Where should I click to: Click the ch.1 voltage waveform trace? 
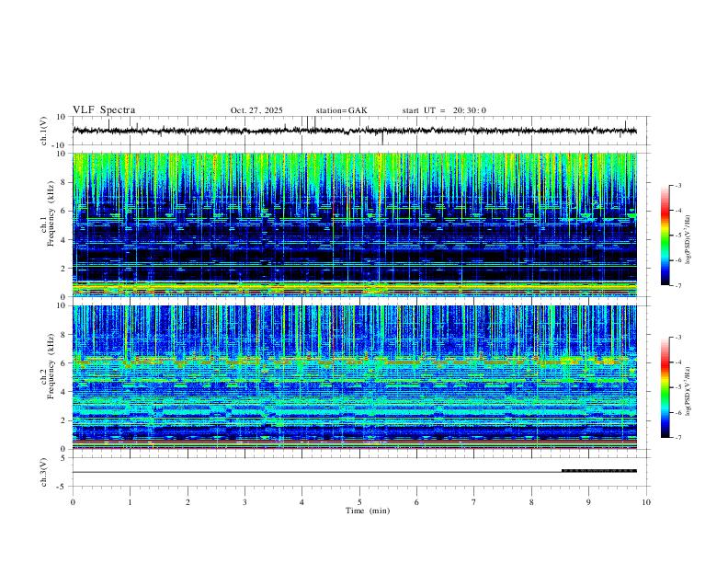[x=354, y=131]
